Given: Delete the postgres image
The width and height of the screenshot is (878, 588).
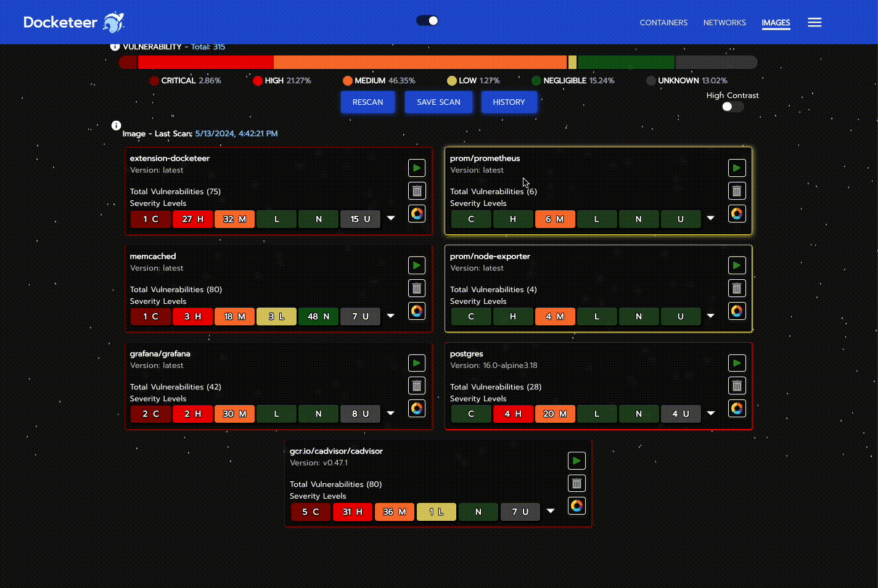Looking at the screenshot, I should [737, 386].
